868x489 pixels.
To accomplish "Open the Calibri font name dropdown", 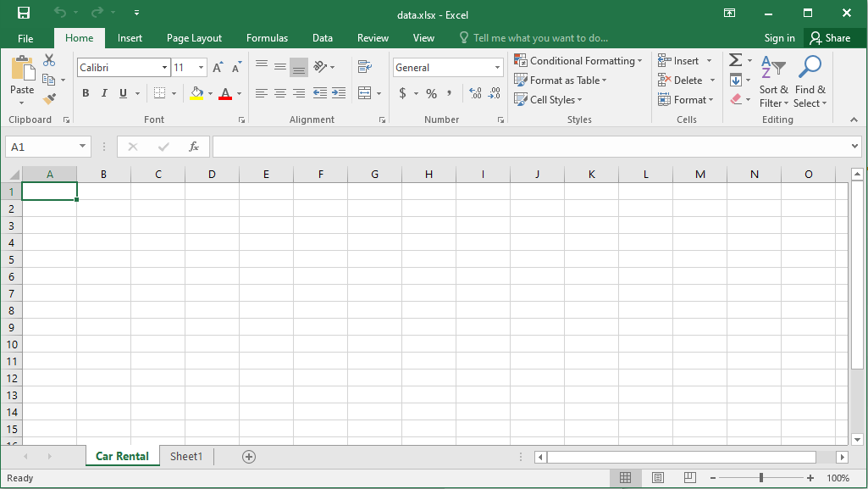I will (164, 68).
